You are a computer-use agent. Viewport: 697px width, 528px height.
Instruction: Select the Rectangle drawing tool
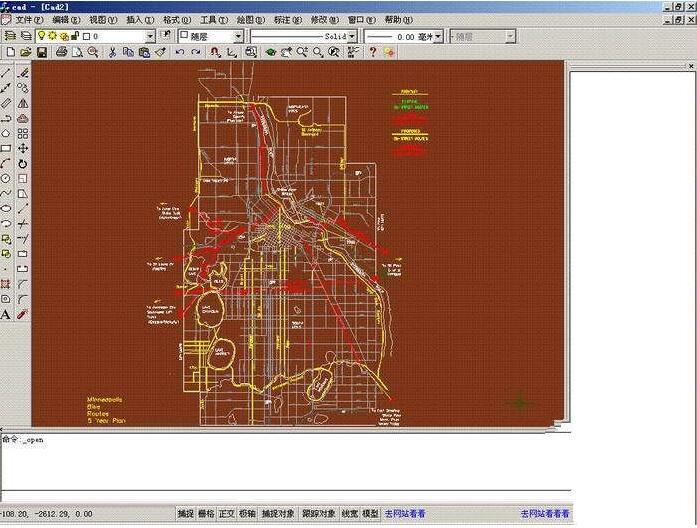click(x=6, y=148)
